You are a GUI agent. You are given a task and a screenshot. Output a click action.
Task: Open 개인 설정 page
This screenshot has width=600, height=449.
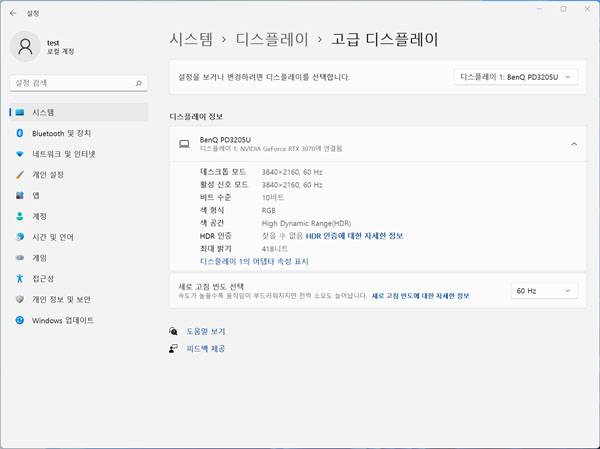click(47, 175)
